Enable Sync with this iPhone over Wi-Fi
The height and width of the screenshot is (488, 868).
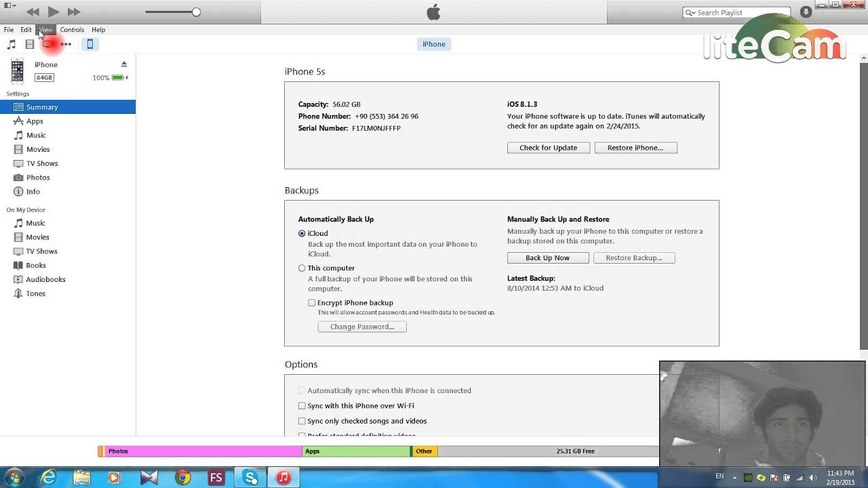coord(302,406)
